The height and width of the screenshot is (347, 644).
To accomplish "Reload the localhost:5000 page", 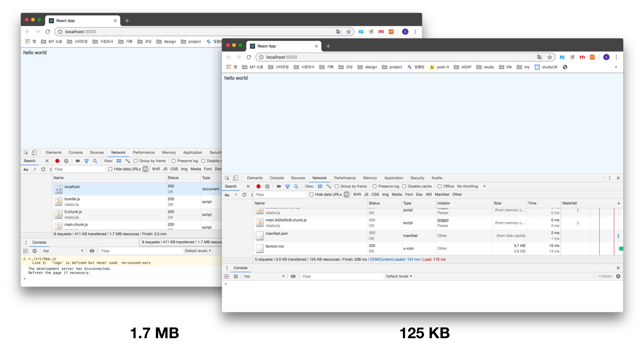I will pyautogui.click(x=249, y=57).
